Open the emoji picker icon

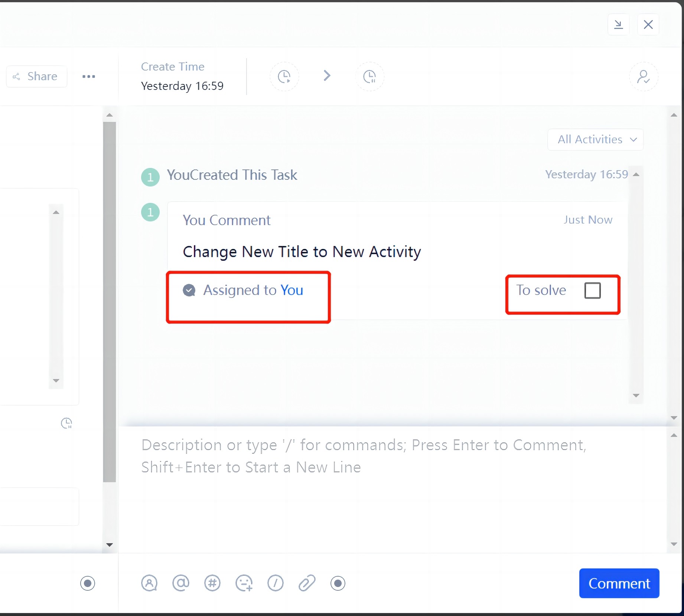[x=244, y=583]
